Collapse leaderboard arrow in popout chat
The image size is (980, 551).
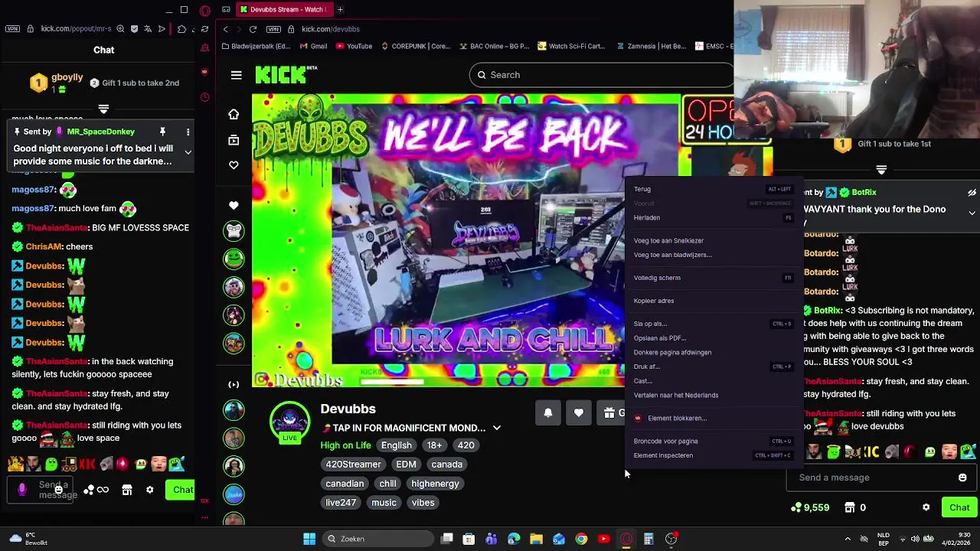103,109
